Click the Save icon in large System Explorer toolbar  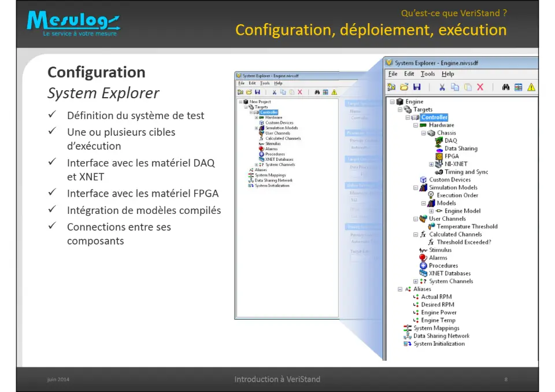[417, 87]
